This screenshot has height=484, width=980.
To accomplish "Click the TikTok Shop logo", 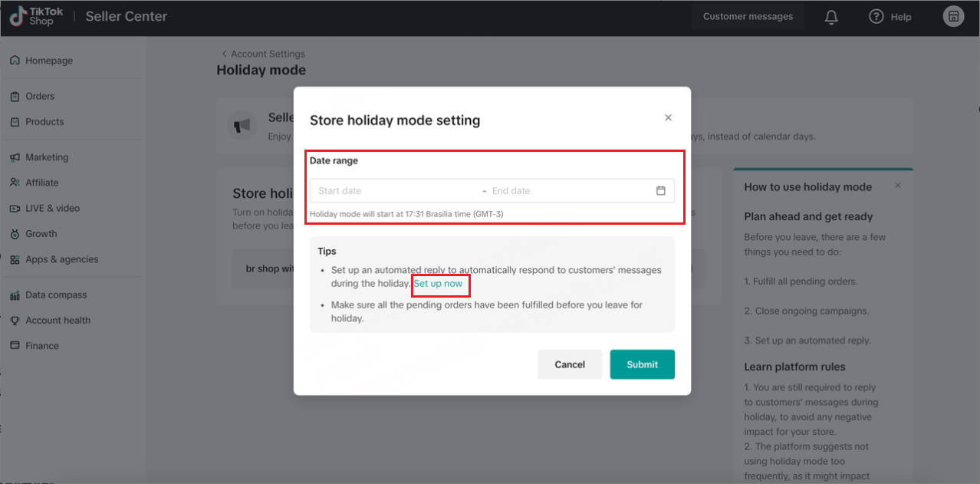I will coord(36,16).
